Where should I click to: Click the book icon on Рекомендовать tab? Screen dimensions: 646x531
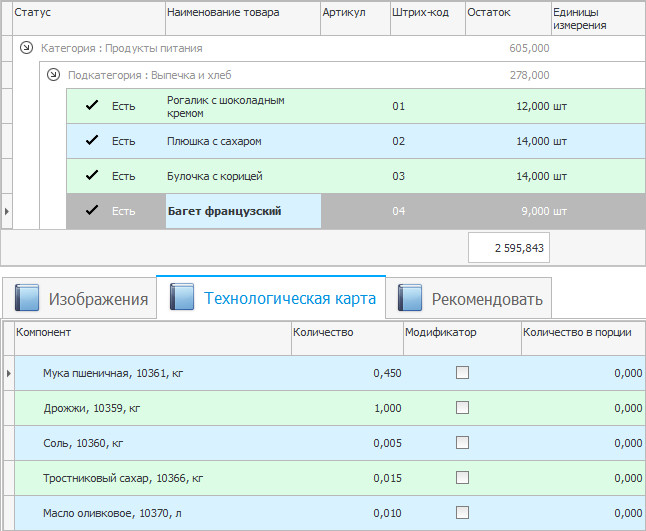410,297
